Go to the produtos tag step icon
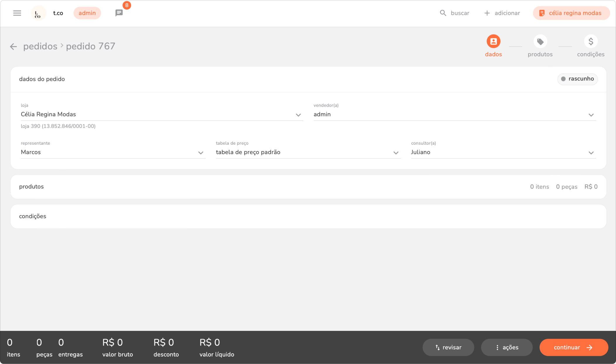Image resolution: width=616 pixels, height=364 pixels. [x=540, y=42]
